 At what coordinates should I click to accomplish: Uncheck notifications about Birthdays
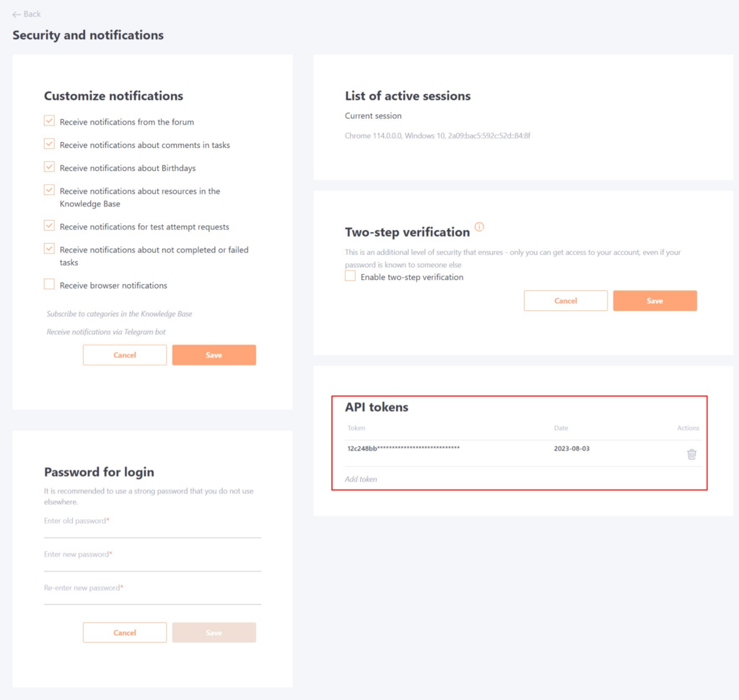click(49, 166)
